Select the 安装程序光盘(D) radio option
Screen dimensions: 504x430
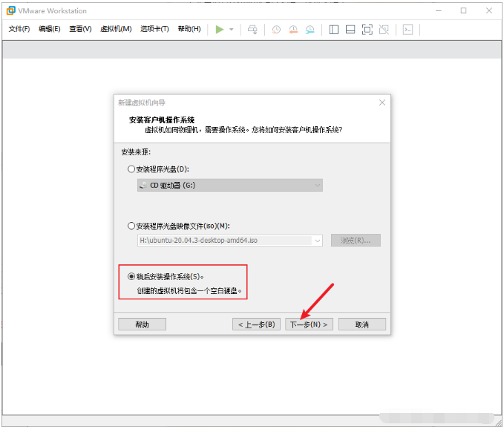tap(131, 169)
